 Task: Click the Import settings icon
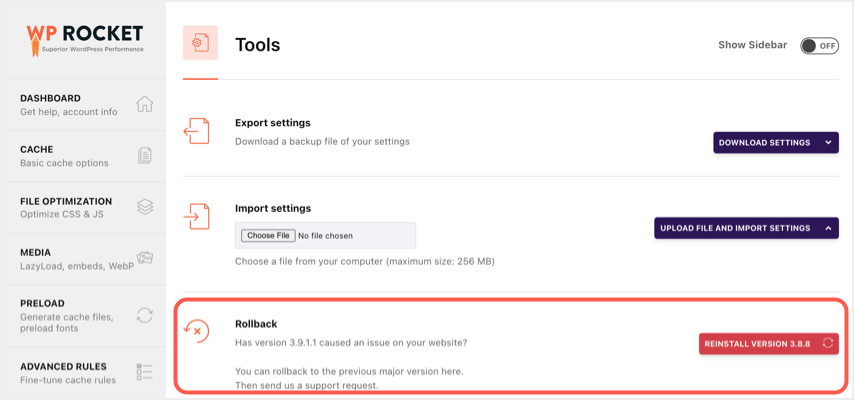coord(197,216)
